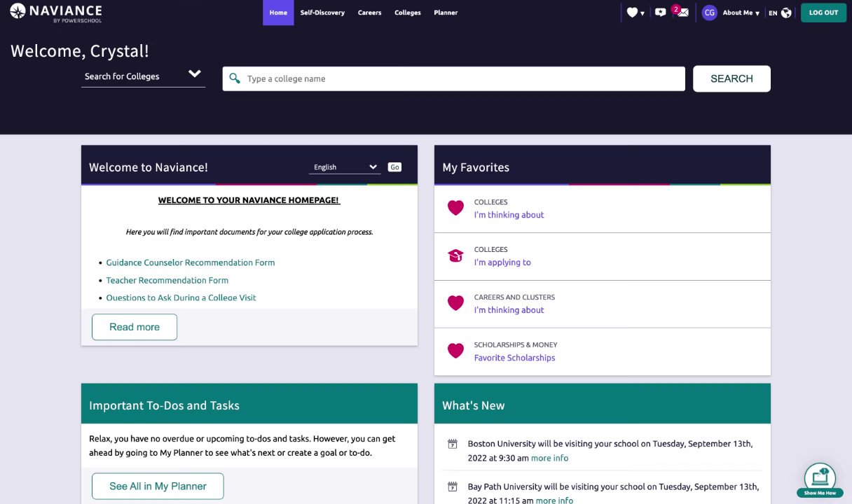This screenshot has height=504, width=852.
Task: Click the LOG OUT button
Action: click(823, 13)
